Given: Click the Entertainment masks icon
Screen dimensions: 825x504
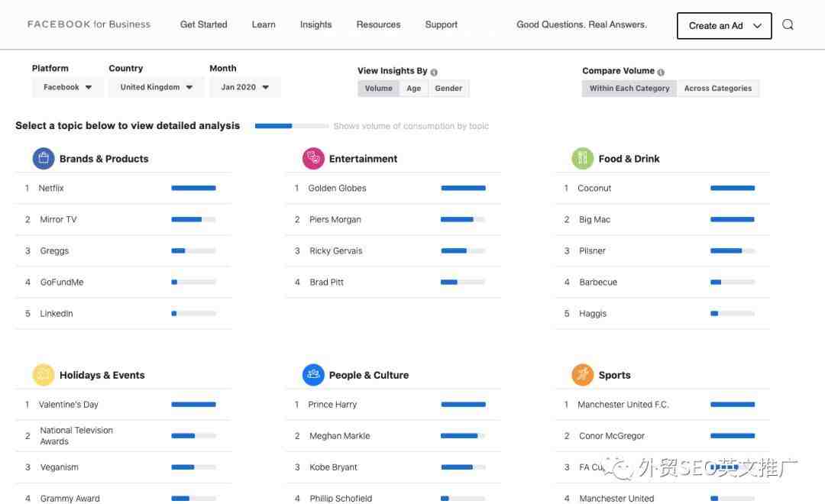Looking at the screenshot, I should (x=313, y=158).
